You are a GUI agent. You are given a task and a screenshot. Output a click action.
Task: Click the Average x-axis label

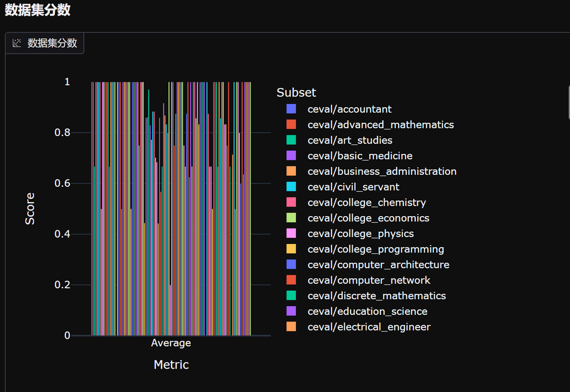(x=171, y=343)
